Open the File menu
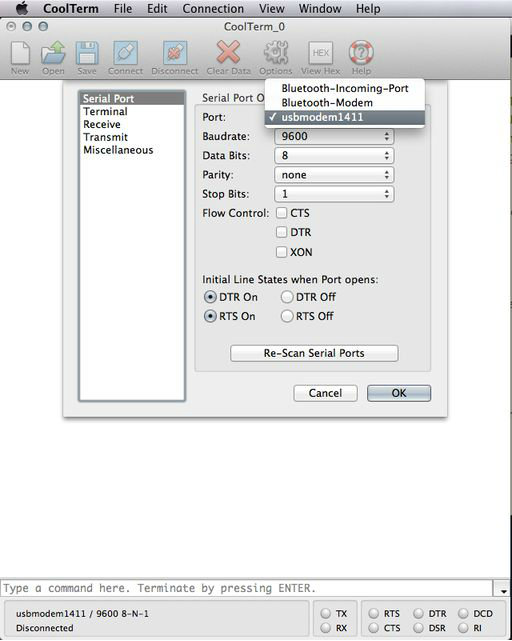 123,8
